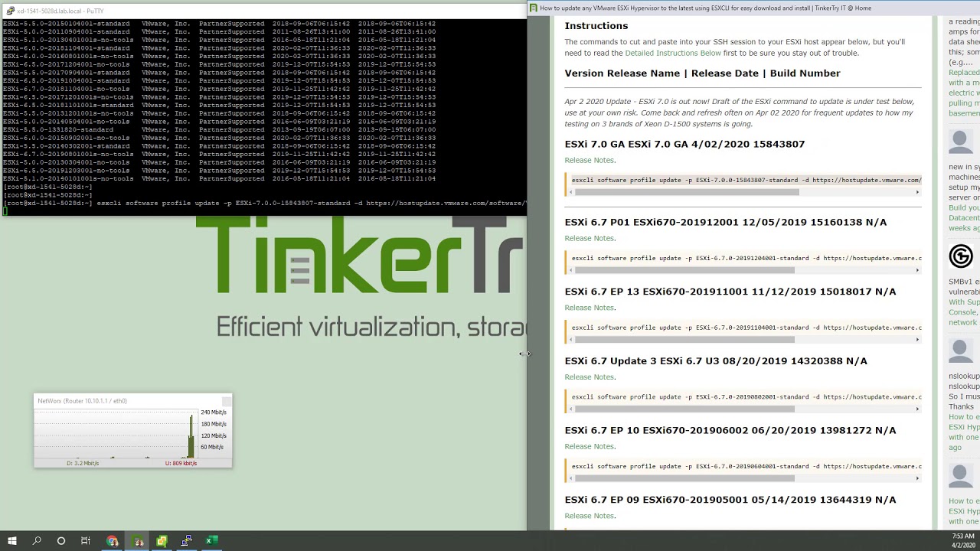980x551 pixels.
Task: Open Cortana circle on taskbar
Action: (61, 541)
